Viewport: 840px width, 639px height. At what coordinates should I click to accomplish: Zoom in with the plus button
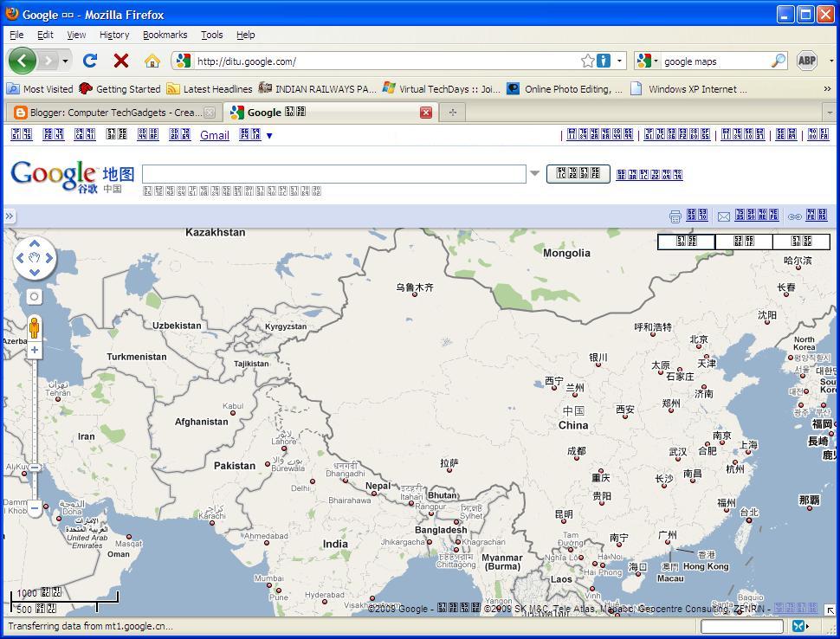(35, 351)
